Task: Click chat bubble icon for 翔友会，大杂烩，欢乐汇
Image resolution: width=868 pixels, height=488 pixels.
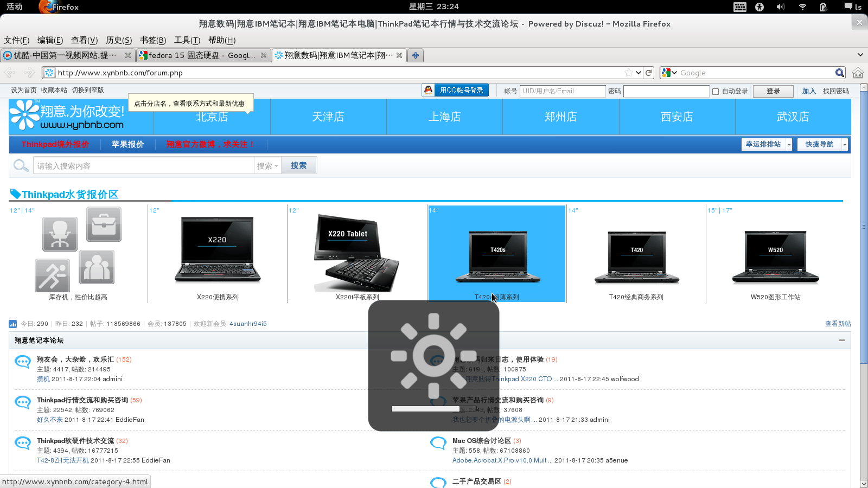Action: 22,361
